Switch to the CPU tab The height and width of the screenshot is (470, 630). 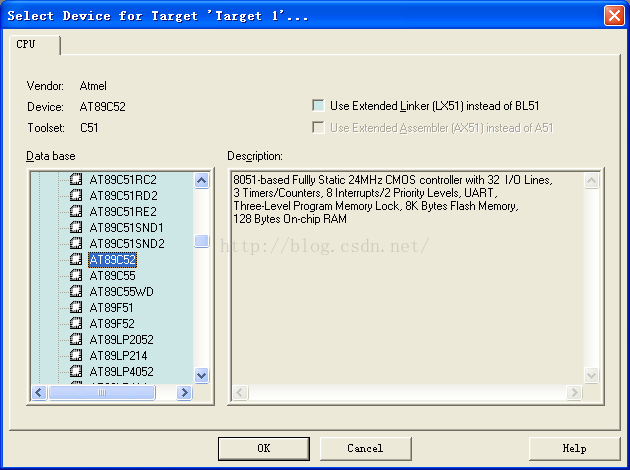(34, 44)
